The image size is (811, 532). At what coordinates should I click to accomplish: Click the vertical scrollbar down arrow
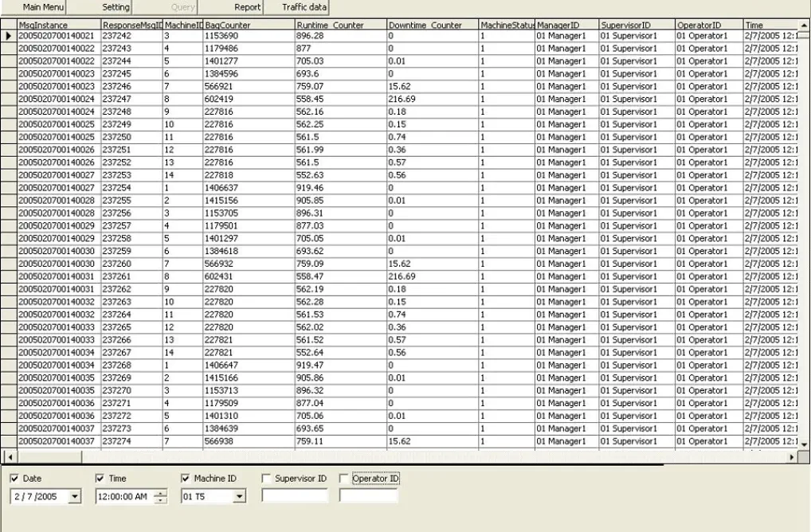tap(804, 444)
